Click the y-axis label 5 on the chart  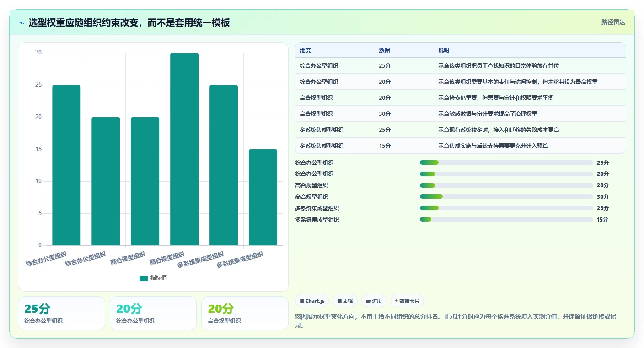[x=40, y=213]
